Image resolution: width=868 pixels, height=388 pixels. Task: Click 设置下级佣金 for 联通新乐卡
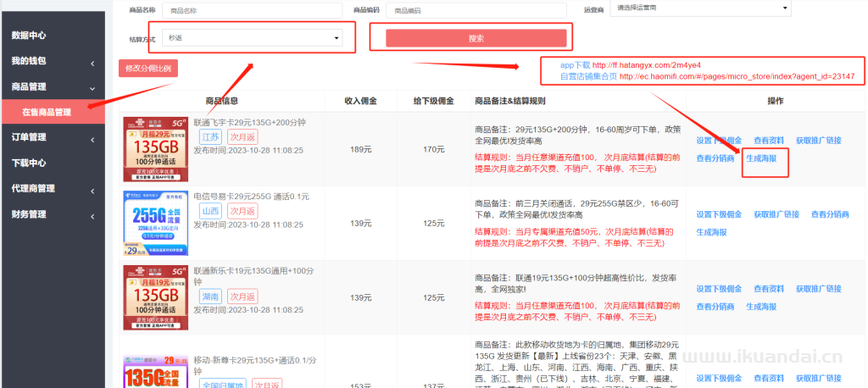click(719, 289)
